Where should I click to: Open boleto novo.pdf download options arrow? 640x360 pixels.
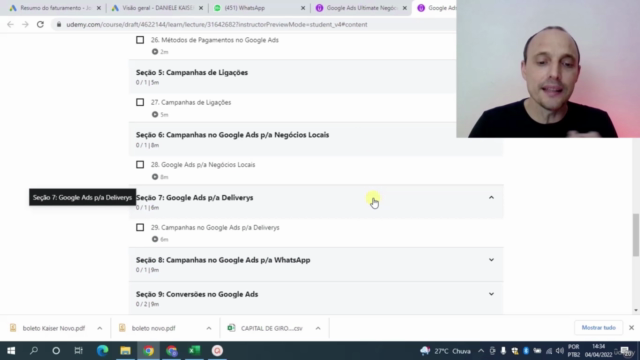[209, 328]
